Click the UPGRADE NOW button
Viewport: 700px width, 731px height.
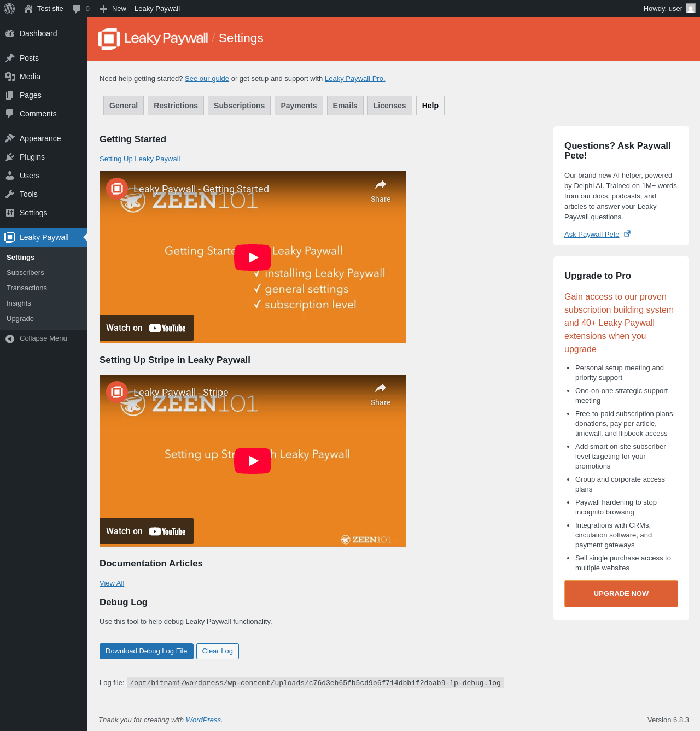point(621,594)
